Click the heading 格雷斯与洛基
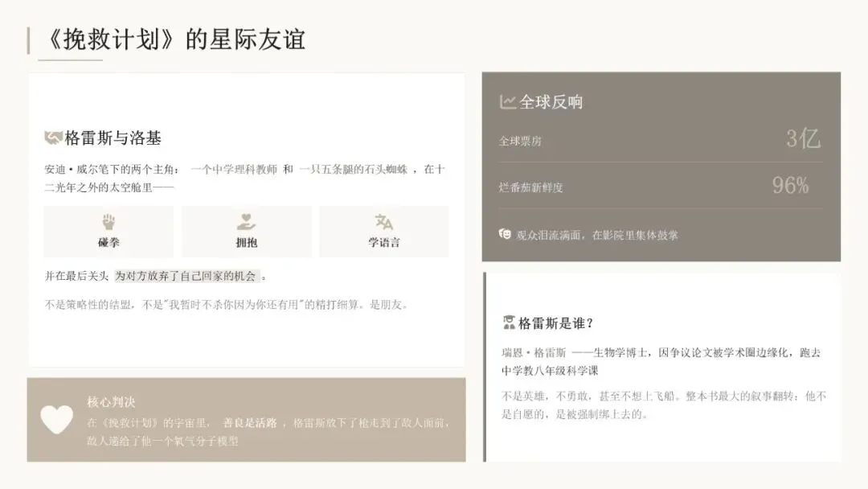 (x=113, y=138)
